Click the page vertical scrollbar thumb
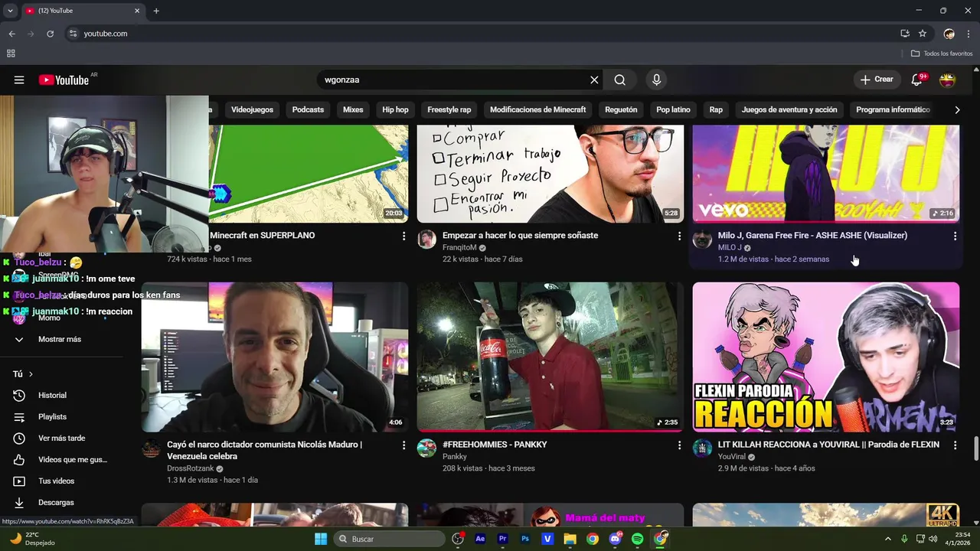Screen dimensions: 980x551 (975, 448)
